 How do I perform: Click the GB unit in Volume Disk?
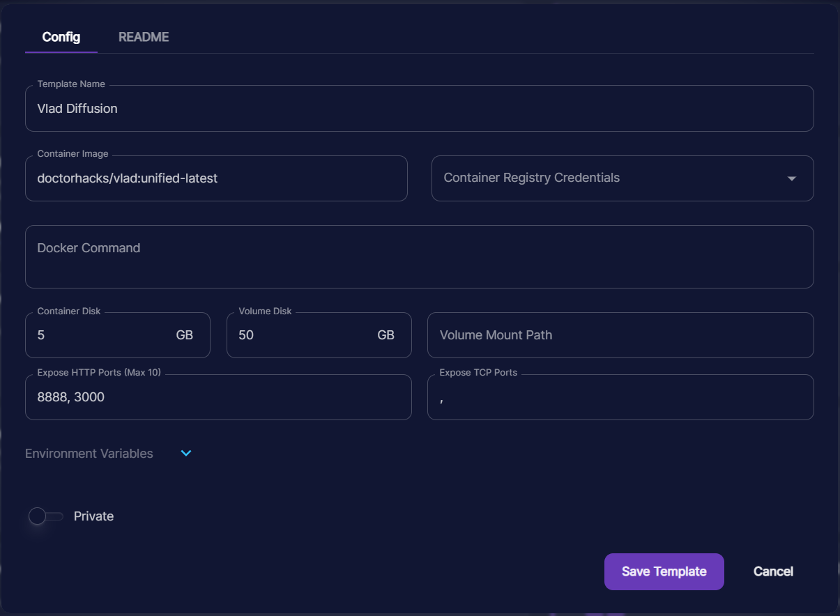385,335
